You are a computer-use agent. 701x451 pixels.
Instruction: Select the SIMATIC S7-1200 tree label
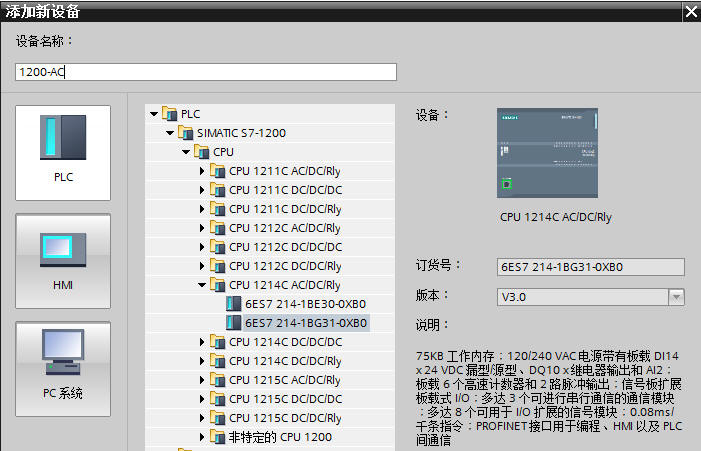tap(241, 133)
